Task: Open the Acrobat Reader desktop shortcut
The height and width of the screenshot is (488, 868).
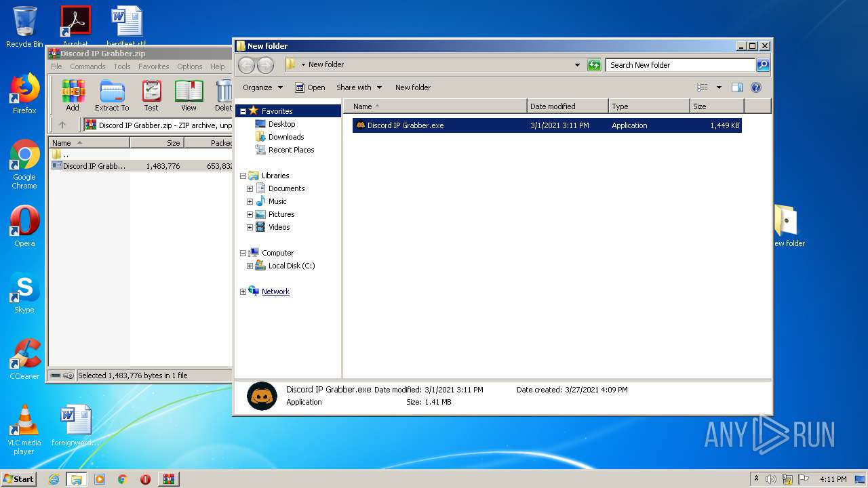Action: point(75,26)
